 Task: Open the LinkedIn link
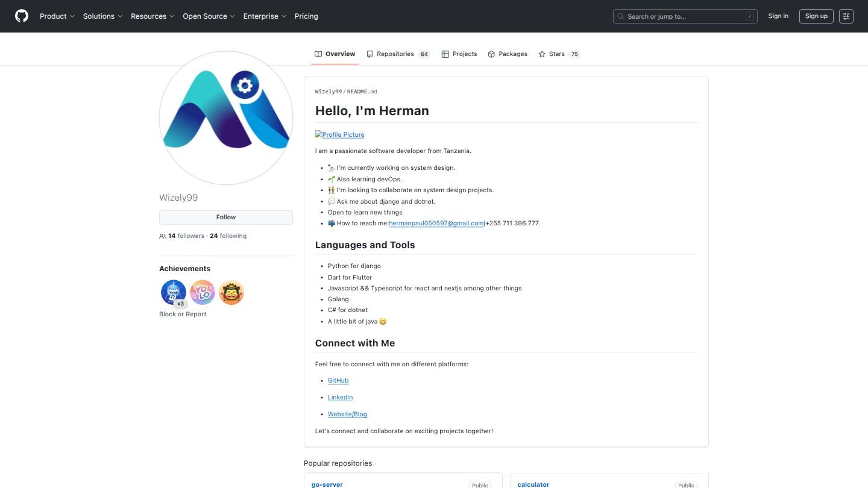coord(340,397)
